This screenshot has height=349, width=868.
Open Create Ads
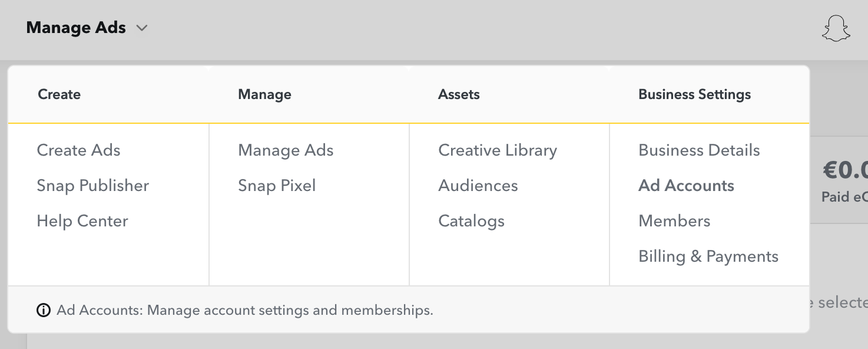78,150
